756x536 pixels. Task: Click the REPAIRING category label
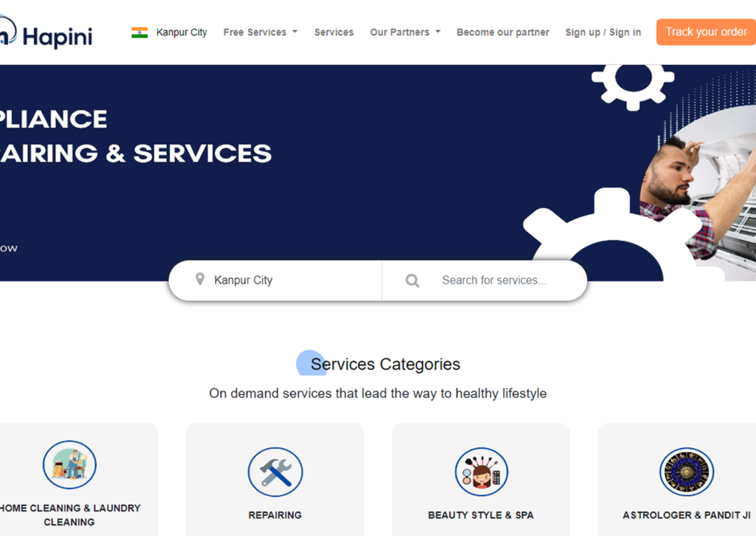coord(275,515)
